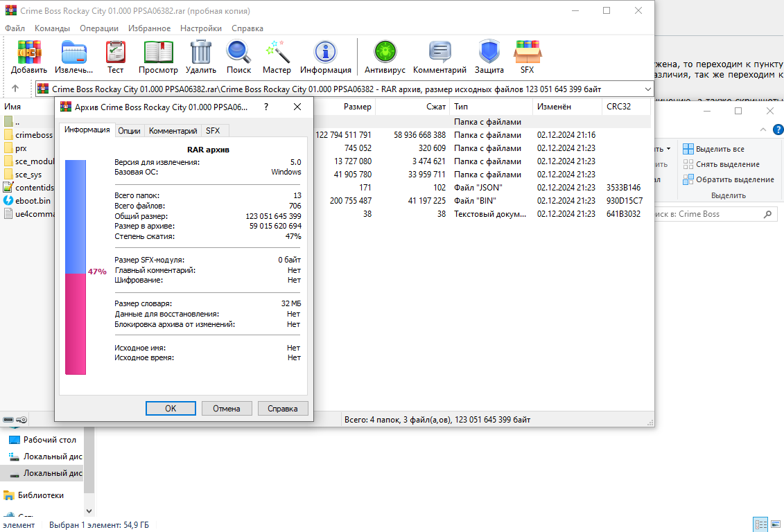This screenshot has width=784, height=532.
Task: Switch to the Опции tab
Action: (129, 130)
